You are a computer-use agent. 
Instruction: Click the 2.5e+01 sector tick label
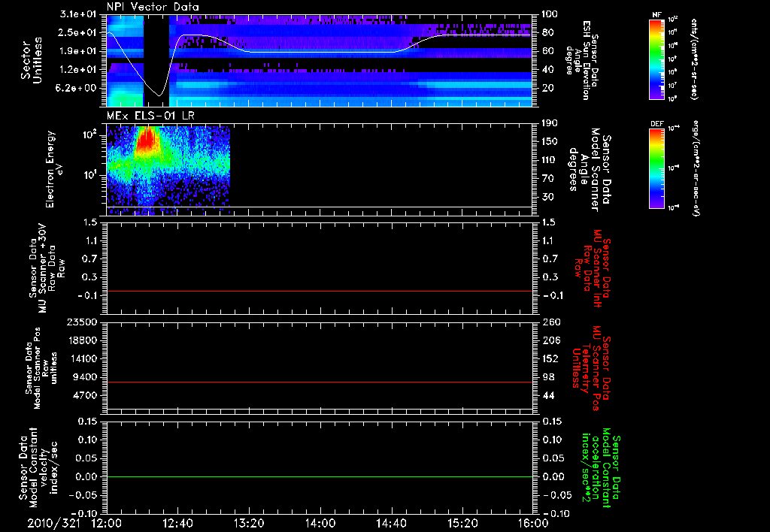click(77, 32)
